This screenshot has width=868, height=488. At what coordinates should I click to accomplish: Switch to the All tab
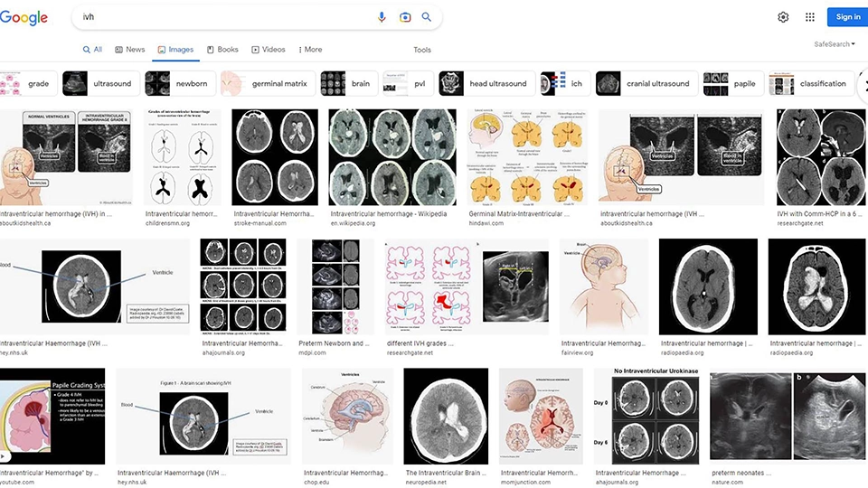[x=92, y=49]
